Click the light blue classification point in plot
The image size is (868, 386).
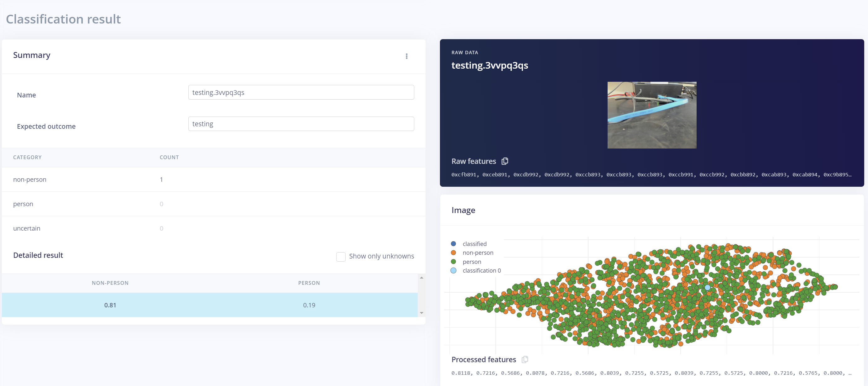pyautogui.click(x=707, y=287)
